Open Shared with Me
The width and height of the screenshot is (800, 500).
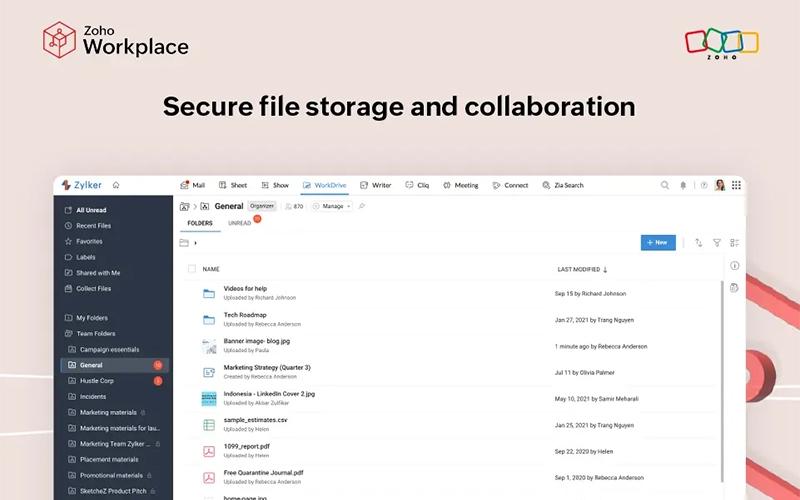[x=92, y=273]
